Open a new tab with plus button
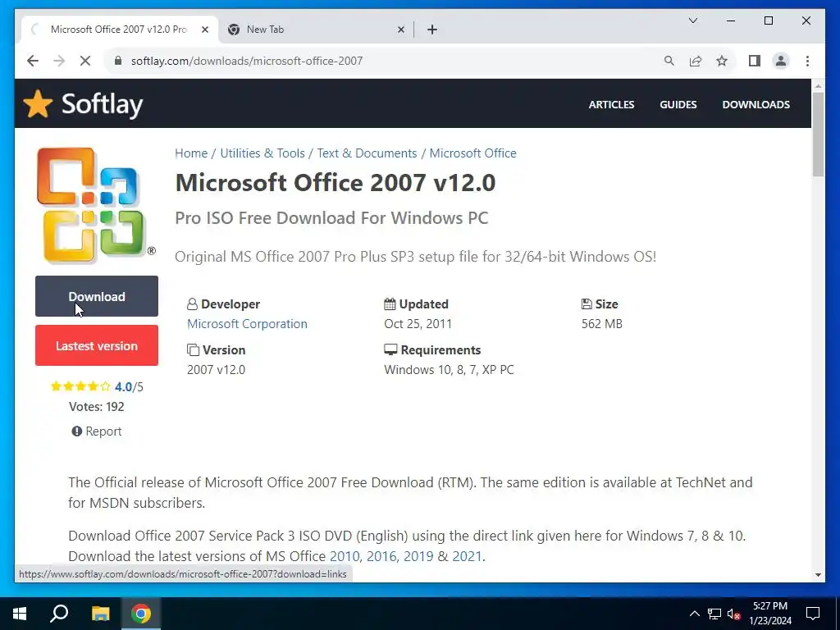Screen dimensions: 840x630 432,30
